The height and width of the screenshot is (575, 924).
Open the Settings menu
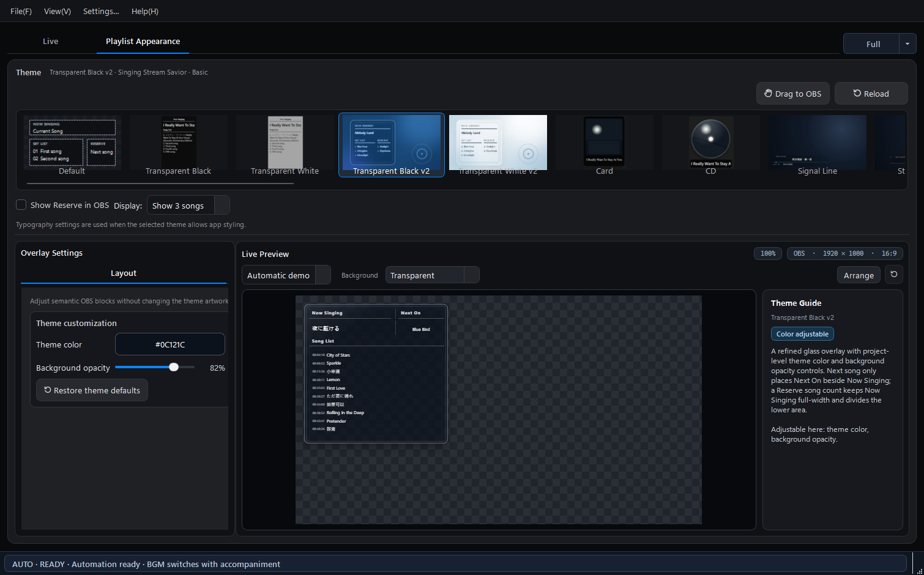[x=101, y=11]
